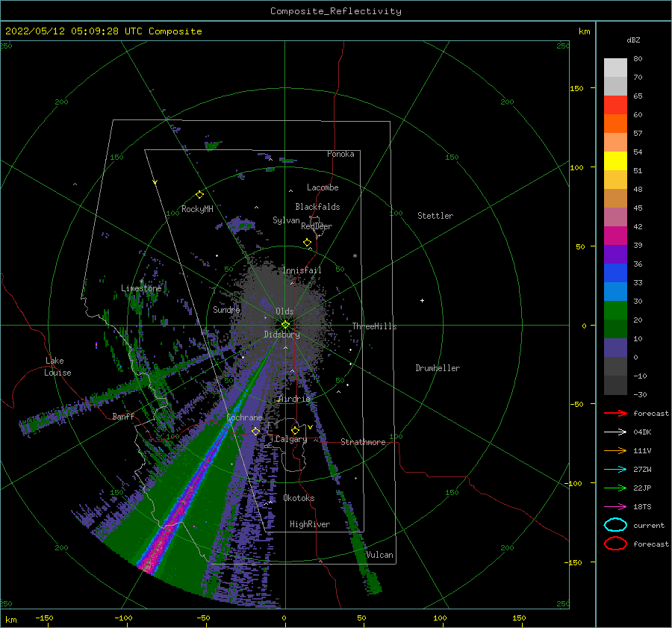Click the Stettler city label
This screenshot has height=628, width=672.
point(435,216)
